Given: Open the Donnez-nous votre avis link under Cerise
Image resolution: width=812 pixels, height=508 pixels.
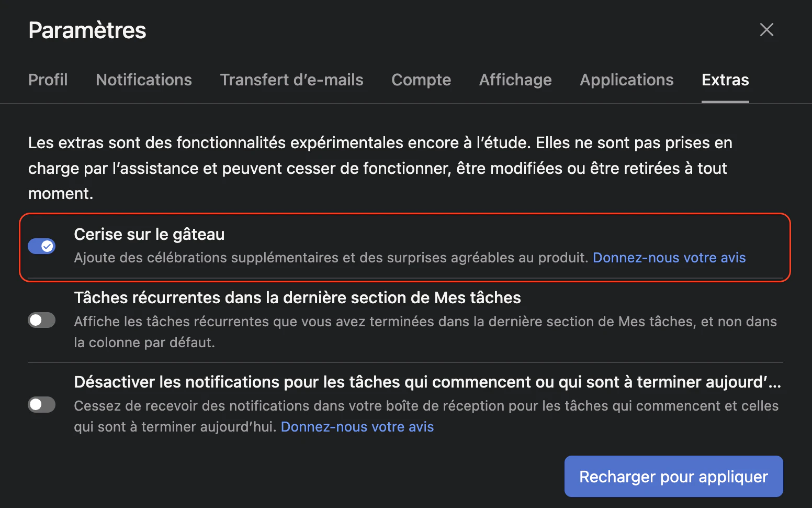Looking at the screenshot, I should pyautogui.click(x=669, y=258).
